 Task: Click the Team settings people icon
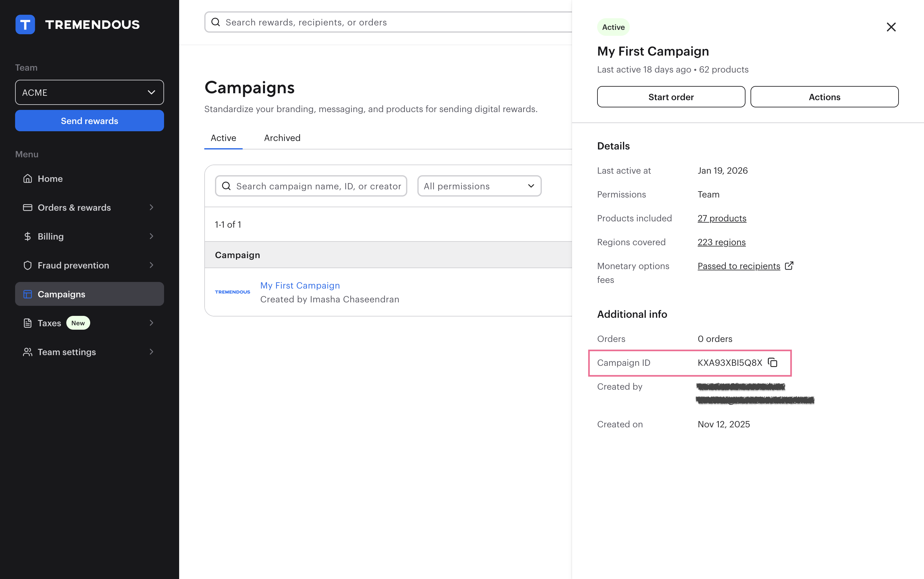[28, 352]
